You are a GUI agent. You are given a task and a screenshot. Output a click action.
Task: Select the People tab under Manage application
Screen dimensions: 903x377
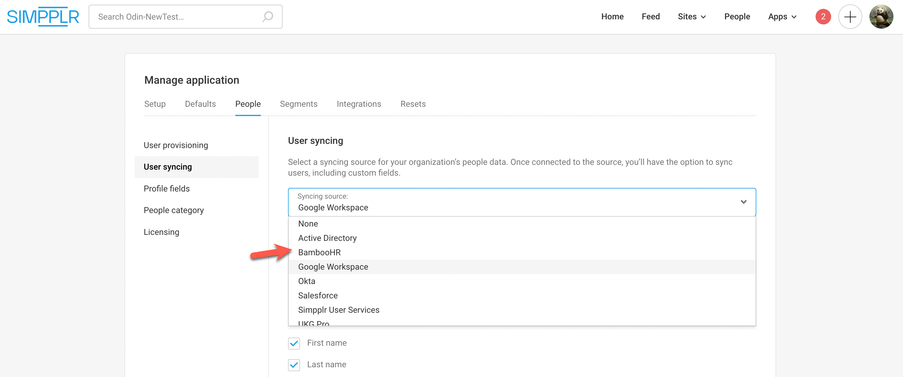[x=248, y=104]
